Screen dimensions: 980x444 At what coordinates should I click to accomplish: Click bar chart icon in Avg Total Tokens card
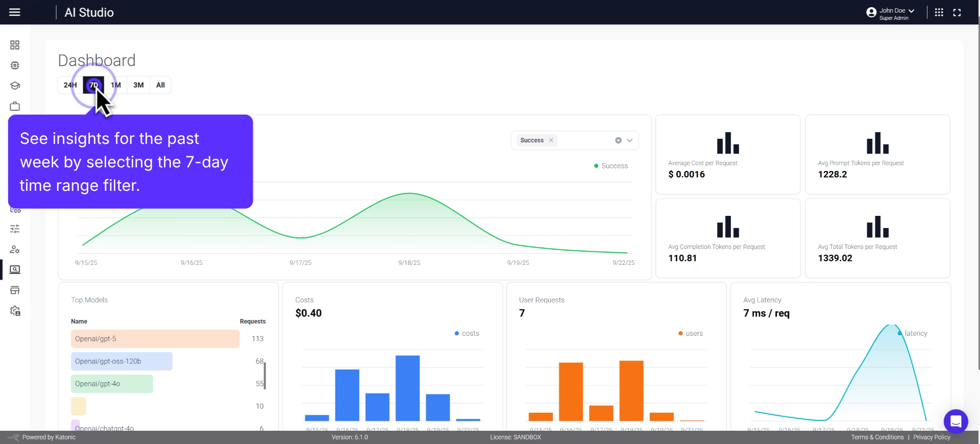click(877, 227)
